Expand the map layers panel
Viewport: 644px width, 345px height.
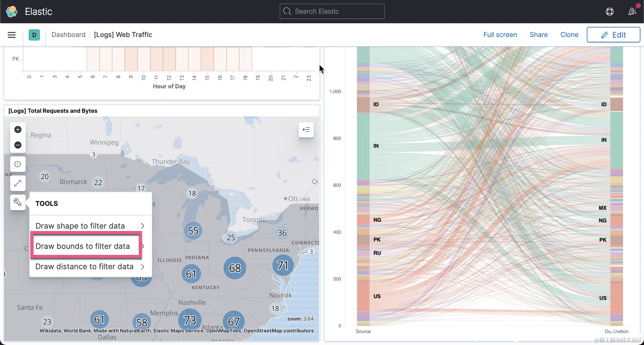point(306,130)
